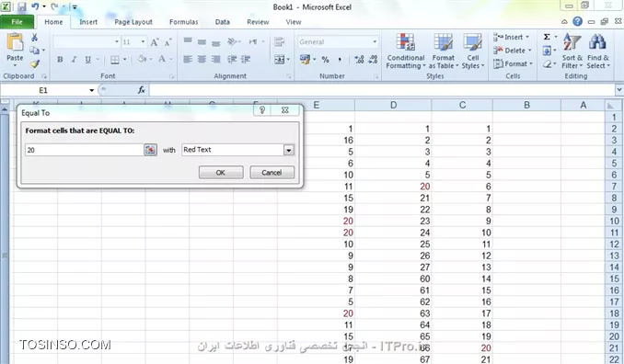Open font name dropdown arrow
Viewport: 624px width, 364px height.
click(x=117, y=41)
